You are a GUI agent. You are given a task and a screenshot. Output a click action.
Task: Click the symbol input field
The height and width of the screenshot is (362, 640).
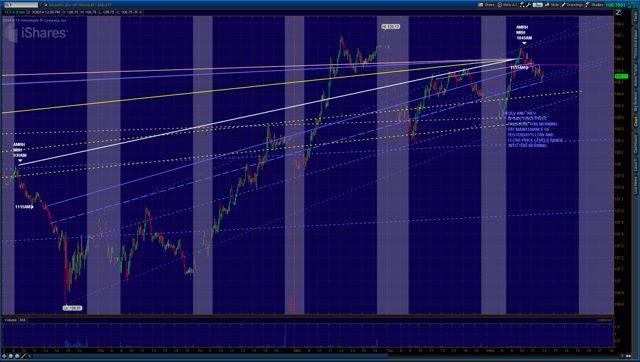(x=20, y=5)
